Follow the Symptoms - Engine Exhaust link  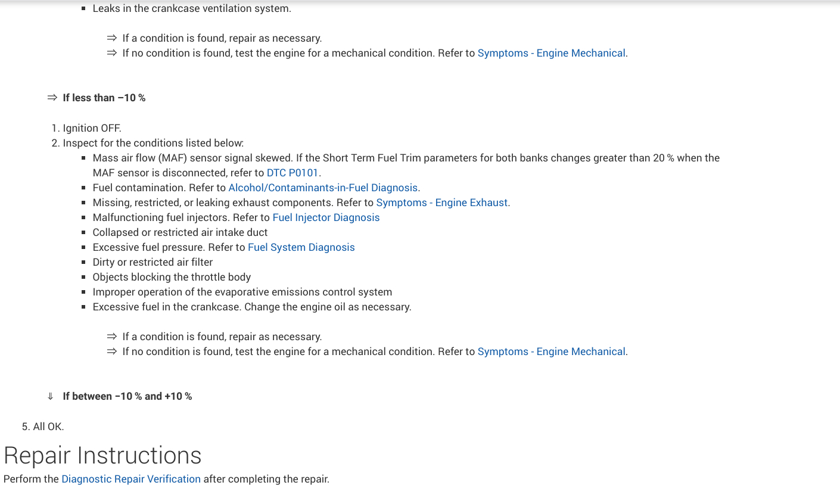441,203
